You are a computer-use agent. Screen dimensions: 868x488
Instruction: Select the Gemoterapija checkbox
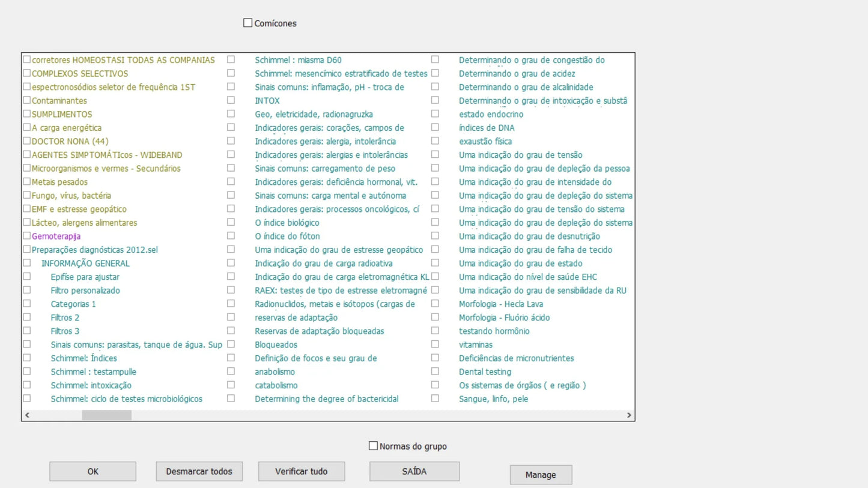27,236
